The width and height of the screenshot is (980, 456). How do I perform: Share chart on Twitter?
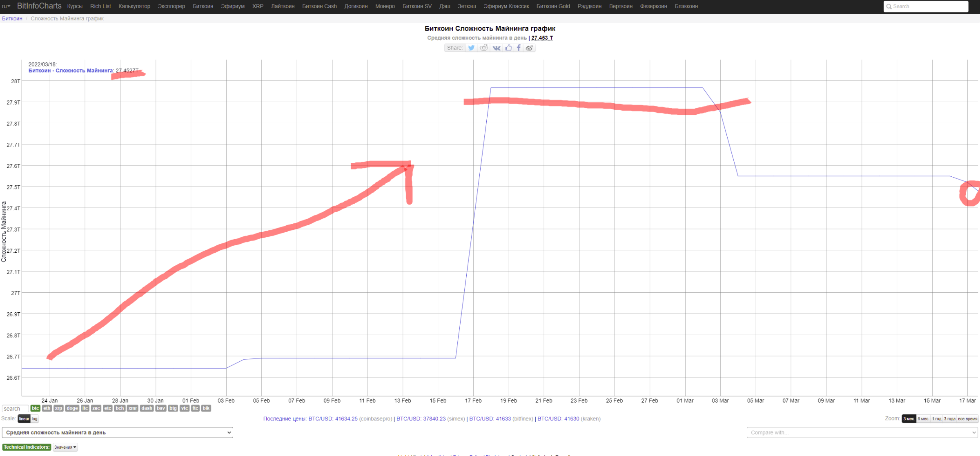(x=471, y=48)
